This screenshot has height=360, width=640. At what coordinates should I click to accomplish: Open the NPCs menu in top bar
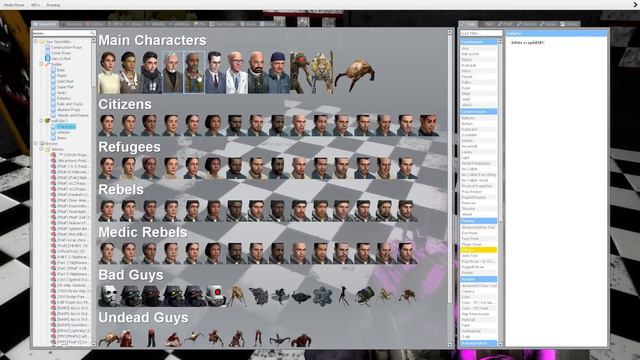(x=36, y=5)
